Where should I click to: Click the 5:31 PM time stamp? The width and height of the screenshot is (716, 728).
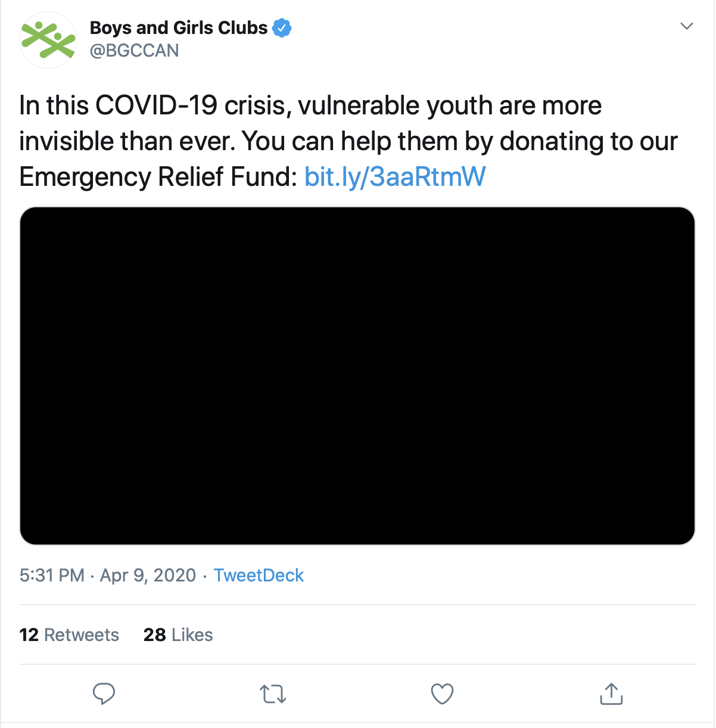[x=52, y=575]
